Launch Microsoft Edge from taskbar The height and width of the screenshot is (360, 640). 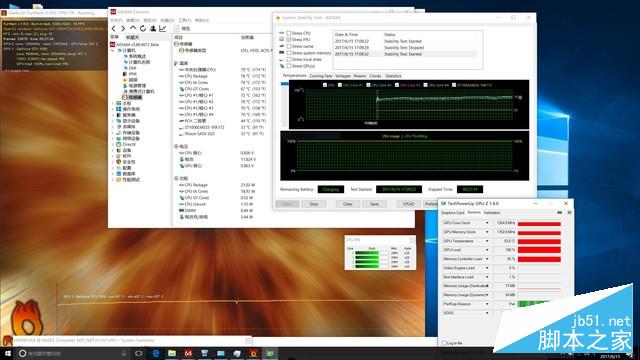[156, 353]
